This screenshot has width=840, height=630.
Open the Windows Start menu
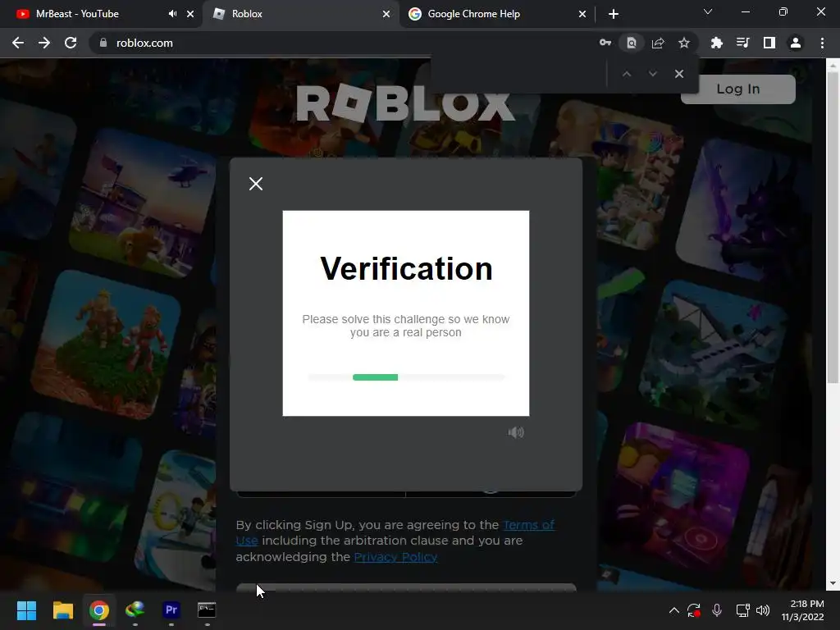tap(26, 610)
